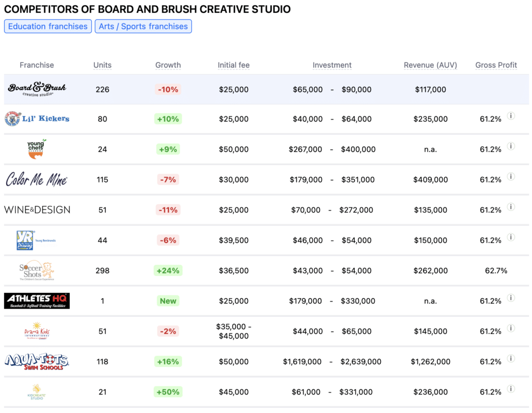Click the $39,500 initial fee cell
This screenshot has height=413, width=532.
[233, 240]
